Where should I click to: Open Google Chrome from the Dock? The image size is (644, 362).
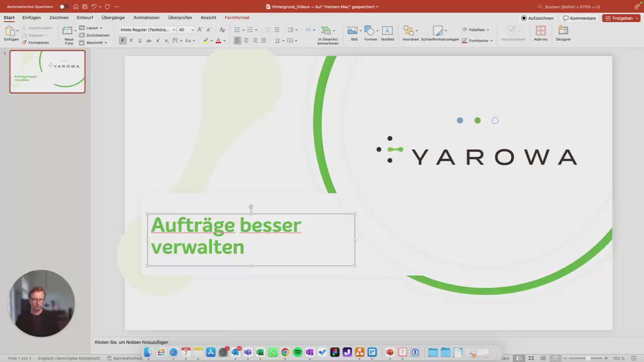point(285,352)
